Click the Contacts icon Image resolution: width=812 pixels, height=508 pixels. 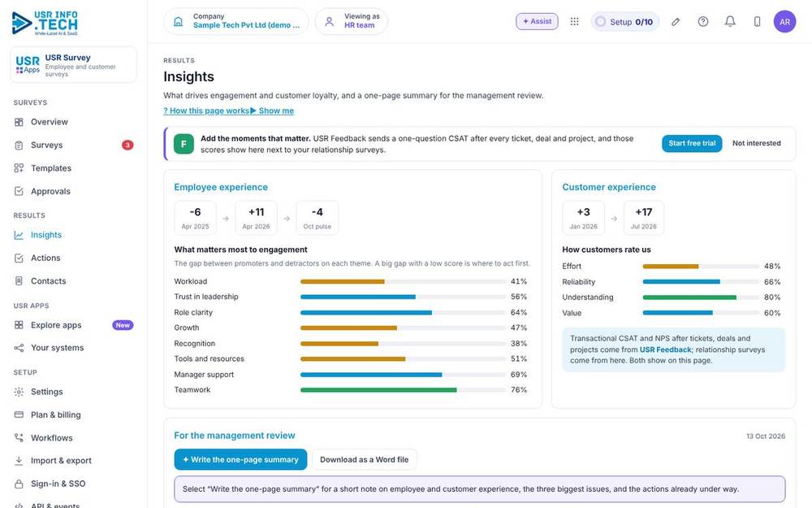coord(19,281)
